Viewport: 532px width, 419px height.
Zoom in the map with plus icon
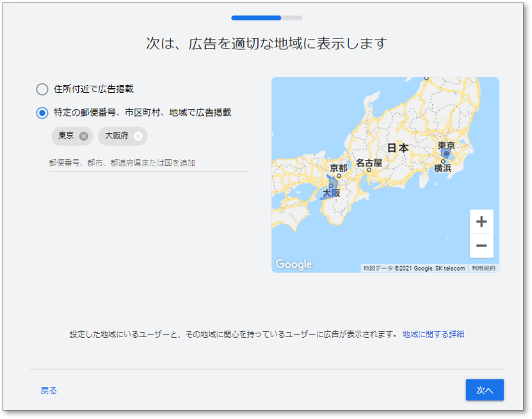tap(481, 222)
